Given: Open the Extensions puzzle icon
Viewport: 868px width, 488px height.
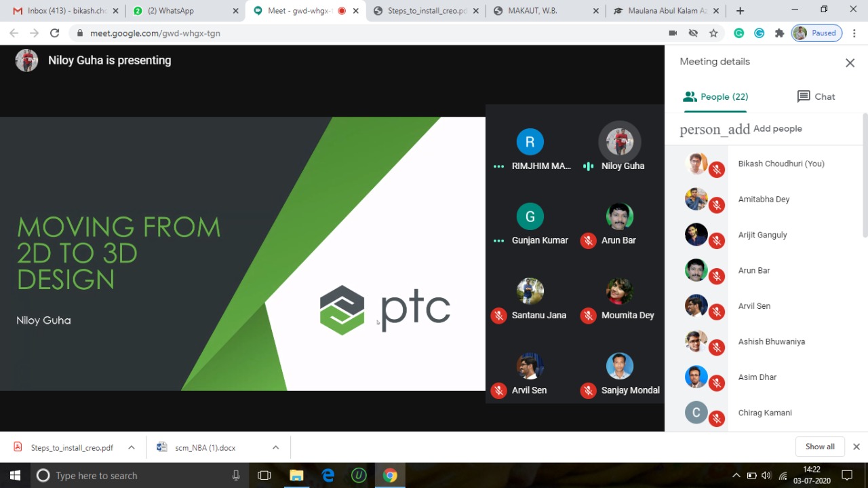Looking at the screenshot, I should 779,33.
